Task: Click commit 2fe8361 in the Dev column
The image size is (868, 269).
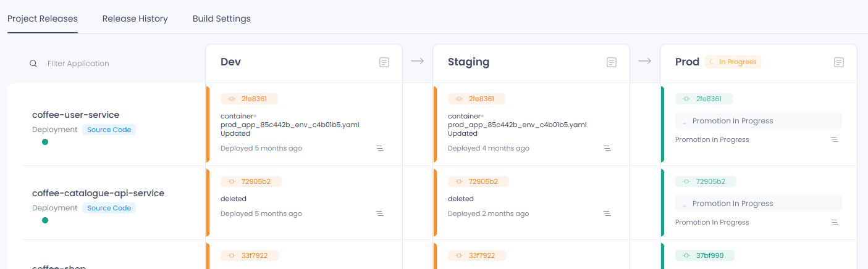Action: (249, 99)
